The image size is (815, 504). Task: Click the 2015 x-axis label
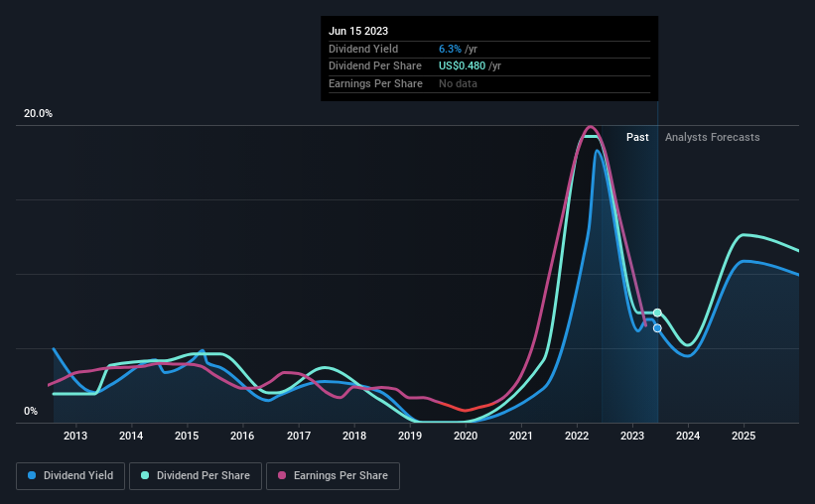pyautogui.click(x=187, y=436)
